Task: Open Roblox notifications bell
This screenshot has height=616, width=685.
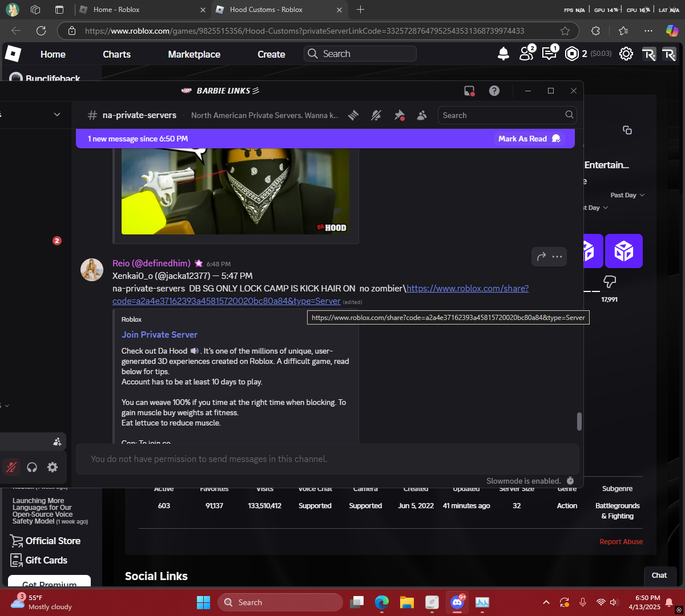Action: pos(503,54)
